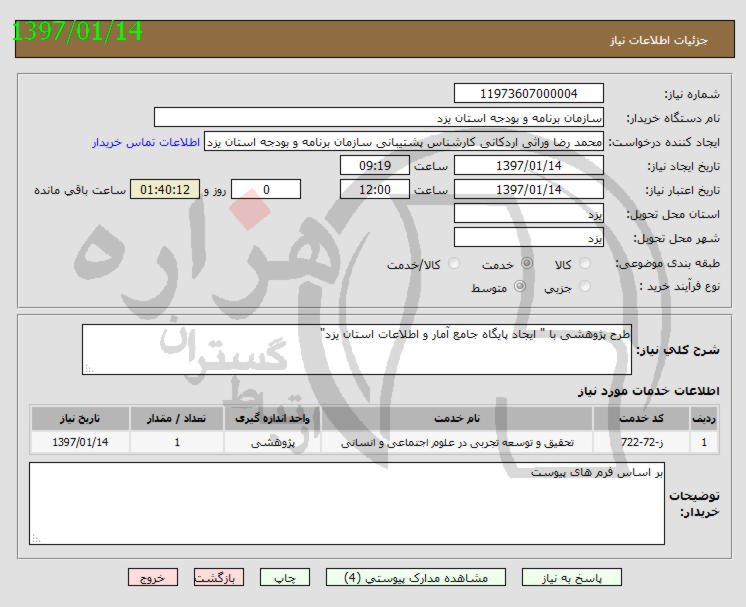Click the ایجاد کننده درخواست field
Image resolution: width=746 pixels, height=607 pixels.
click(x=404, y=141)
